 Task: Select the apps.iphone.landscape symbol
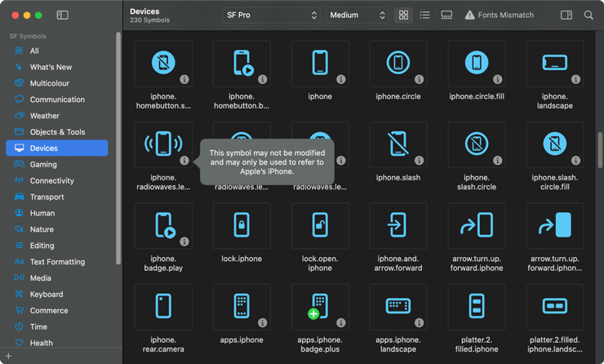[398, 308]
